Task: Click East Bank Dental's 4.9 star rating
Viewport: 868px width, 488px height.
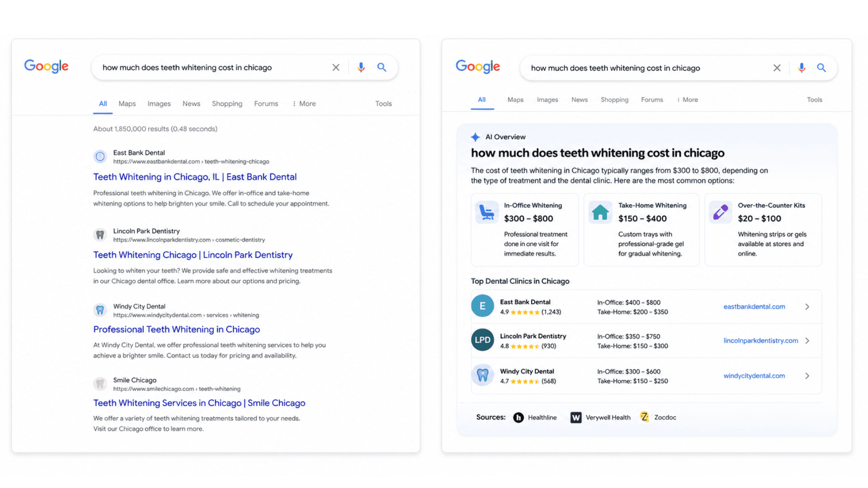Action: 525,312
